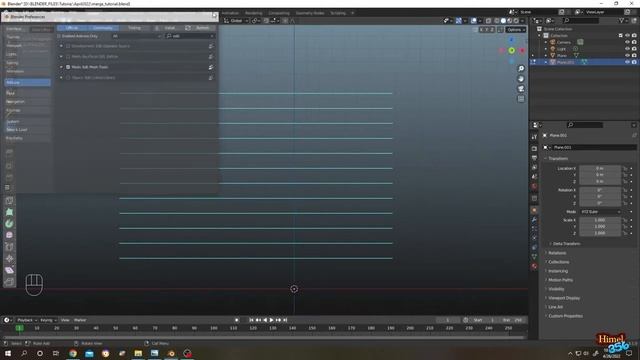Hide Plane.001 in viewport via eye icon
Screen dimensions: 640x360
coord(627,62)
